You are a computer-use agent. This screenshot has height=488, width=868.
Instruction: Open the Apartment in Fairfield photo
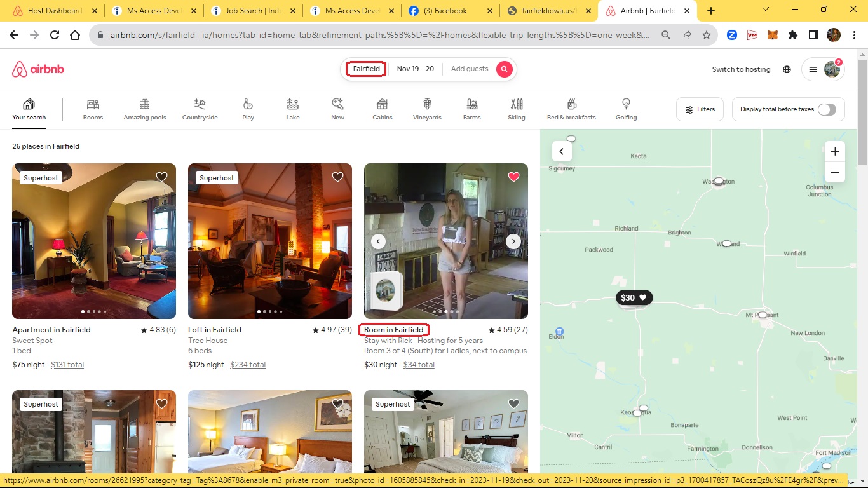click(94, 241)
